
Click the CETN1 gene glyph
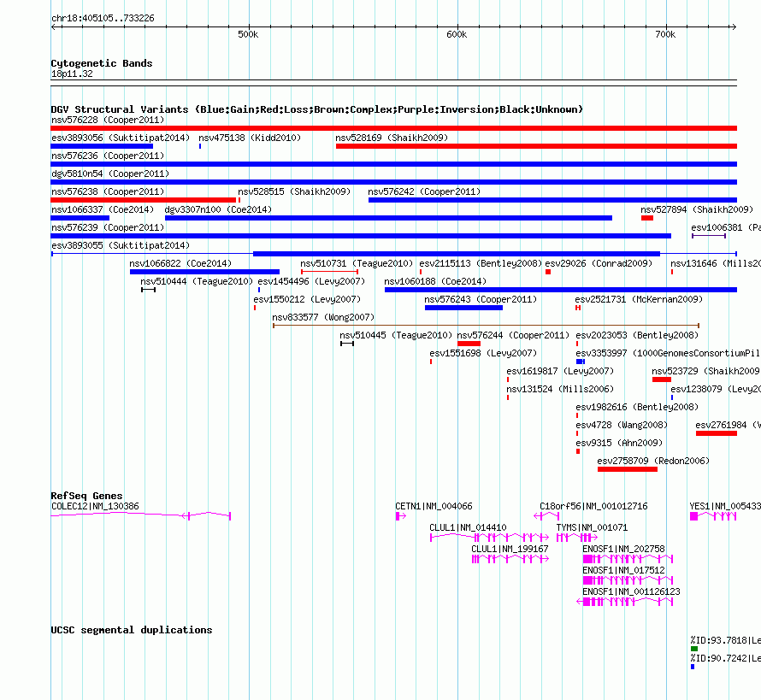(x=400, y=516)
